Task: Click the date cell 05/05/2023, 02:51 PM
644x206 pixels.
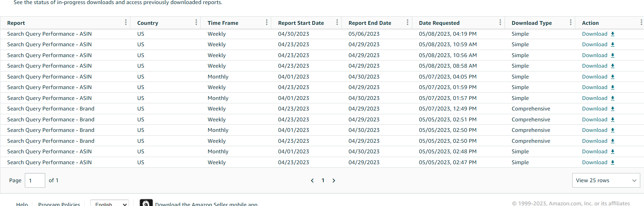Action: (x=448, y=120)
